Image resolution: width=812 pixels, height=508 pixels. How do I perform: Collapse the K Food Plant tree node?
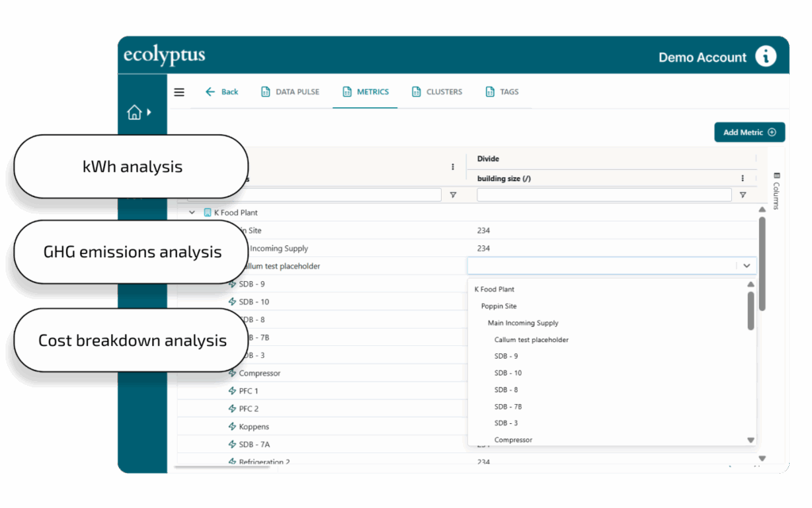click(x=192, y=213)
